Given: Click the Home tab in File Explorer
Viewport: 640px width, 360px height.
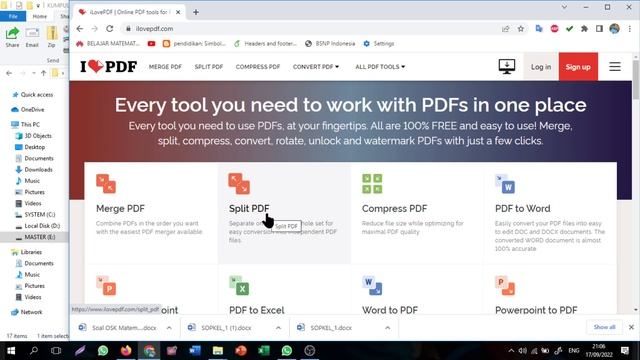Looking at the screenshot, I should [x=40, y=16].
